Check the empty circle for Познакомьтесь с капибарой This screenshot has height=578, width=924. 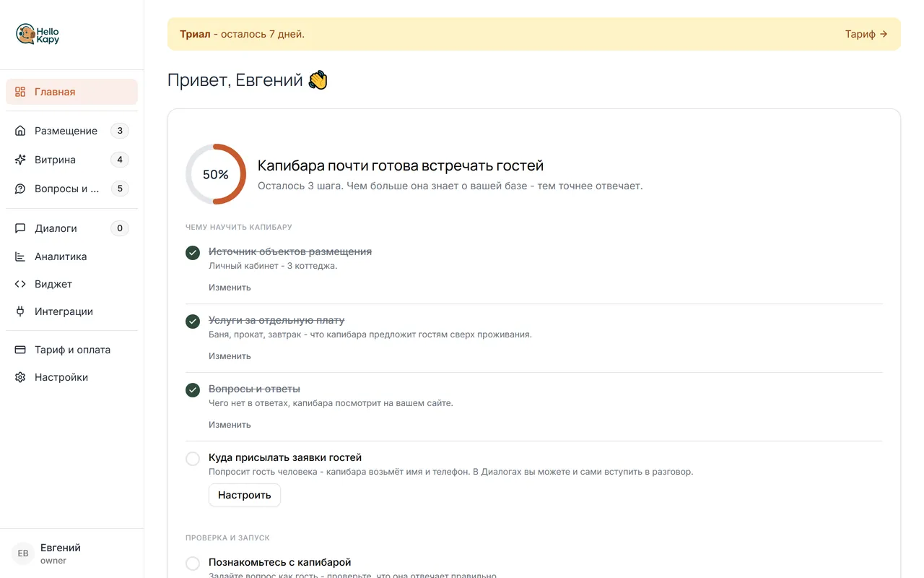point(193,564)
